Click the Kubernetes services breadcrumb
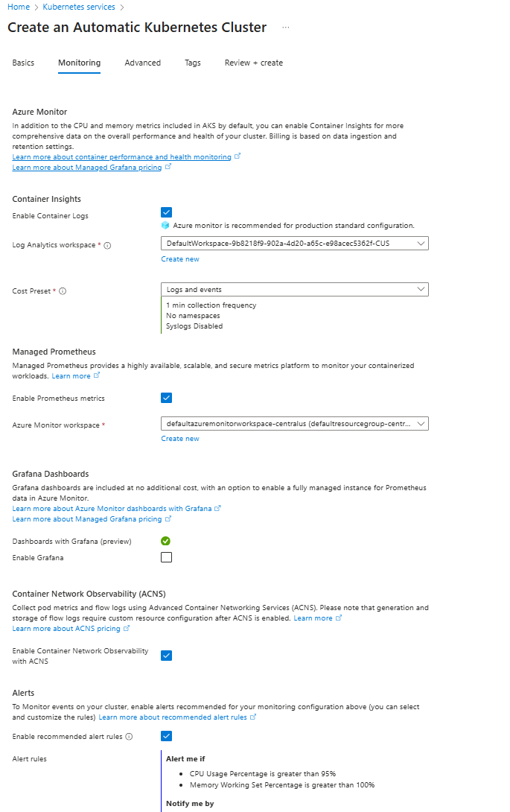The width and height of the screenshot is (510, 812). coord(78,7)
